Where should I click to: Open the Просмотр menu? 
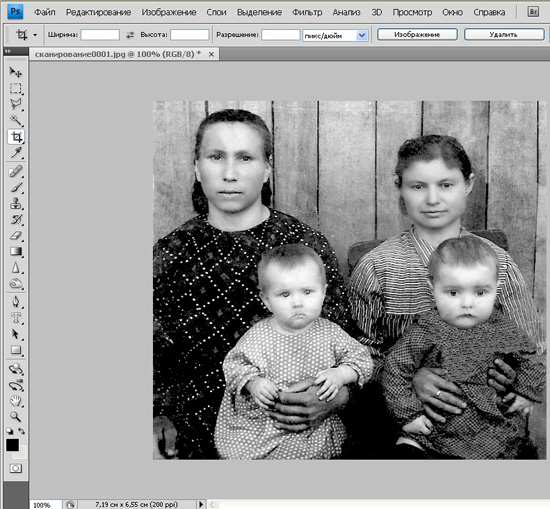[412, 12]
